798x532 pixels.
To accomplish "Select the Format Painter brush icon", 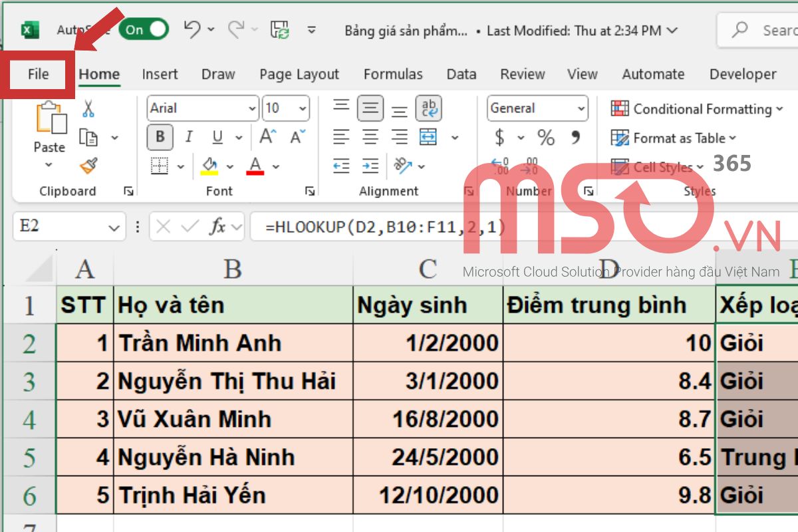I will point(88,165).
